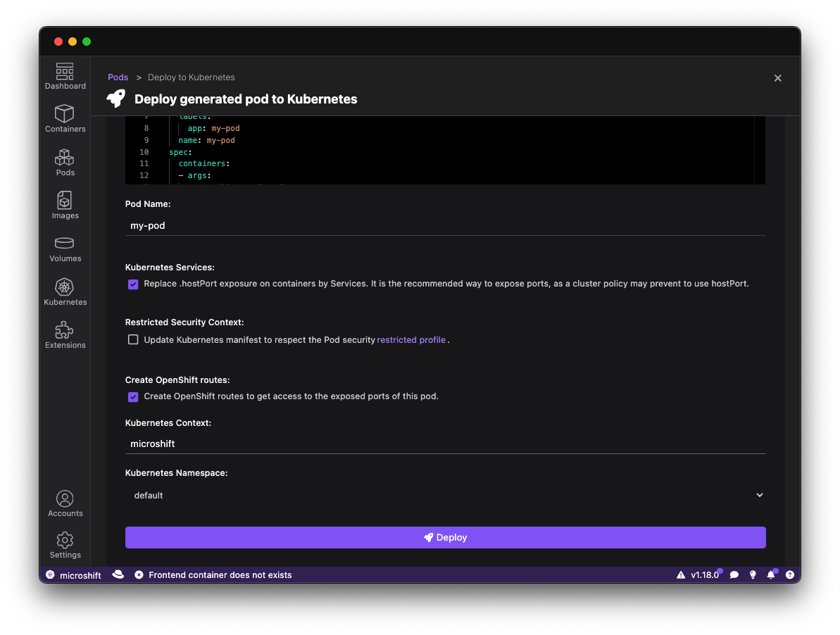Open the Accounts menu
Screen dimensions: 840x635
coord(65,504)
